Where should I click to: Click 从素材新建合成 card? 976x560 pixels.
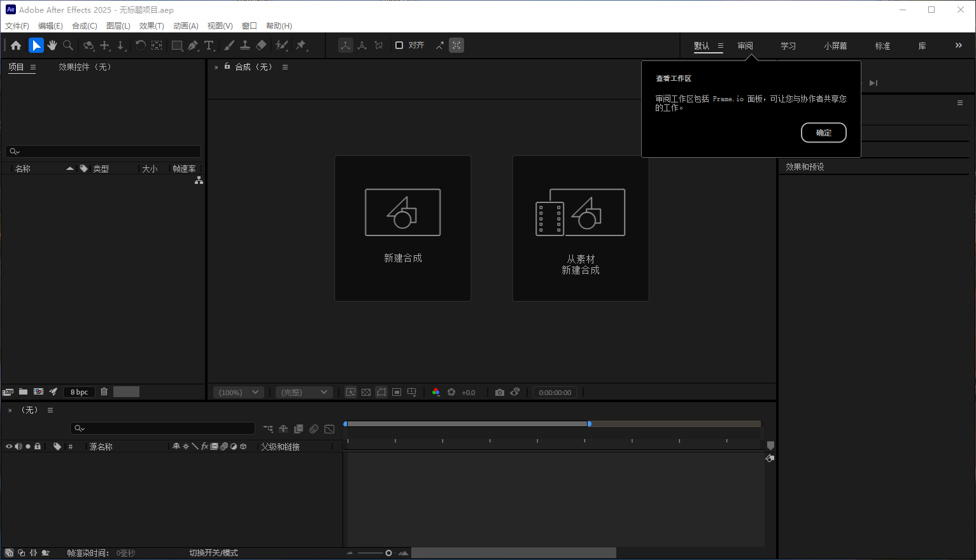coord(581,228)
